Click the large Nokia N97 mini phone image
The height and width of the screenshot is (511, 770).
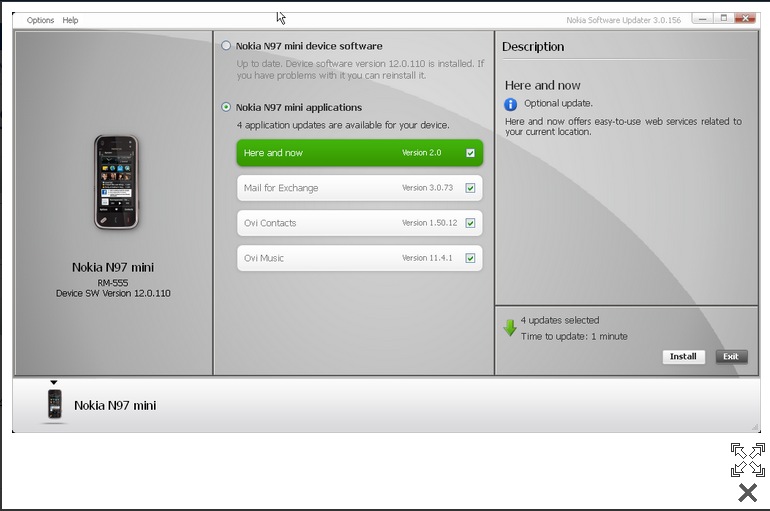116,182
